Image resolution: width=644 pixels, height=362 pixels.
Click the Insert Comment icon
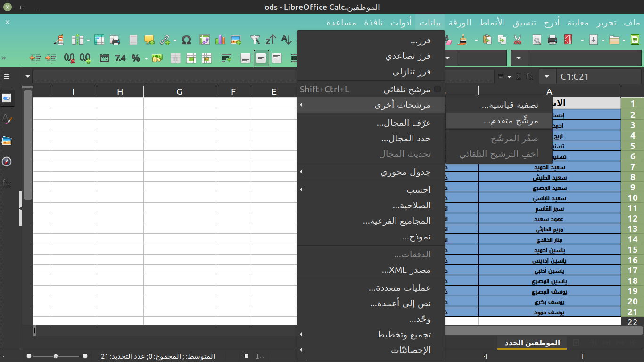(149, 40)
